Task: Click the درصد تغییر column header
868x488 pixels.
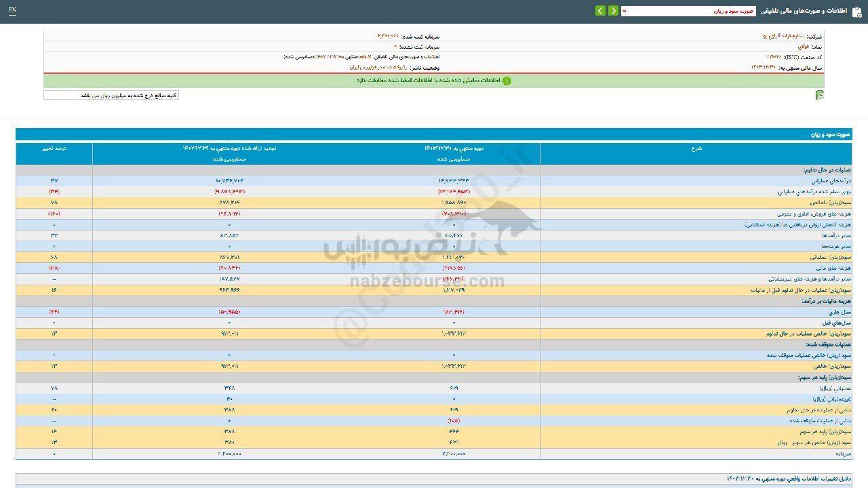Action: 54,148
